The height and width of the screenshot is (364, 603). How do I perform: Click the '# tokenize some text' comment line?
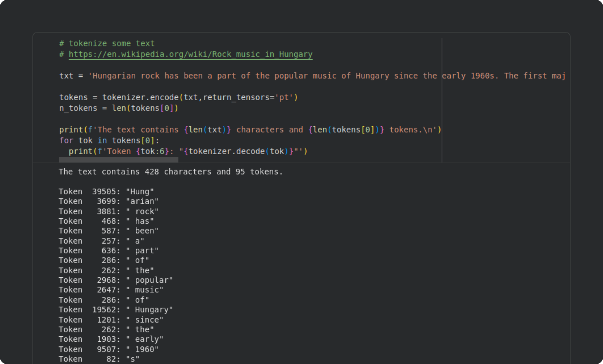click(107, 43)
